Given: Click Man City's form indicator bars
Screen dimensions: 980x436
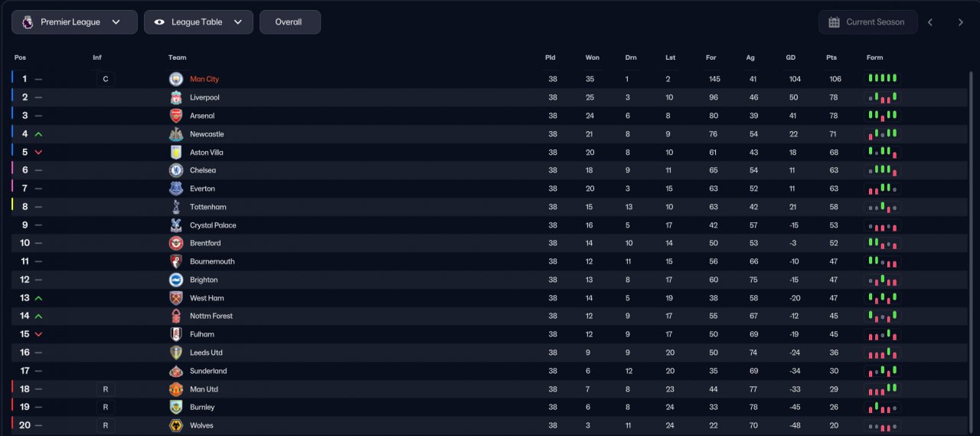Looking at the screenshot, I should (x=882, y=79).
